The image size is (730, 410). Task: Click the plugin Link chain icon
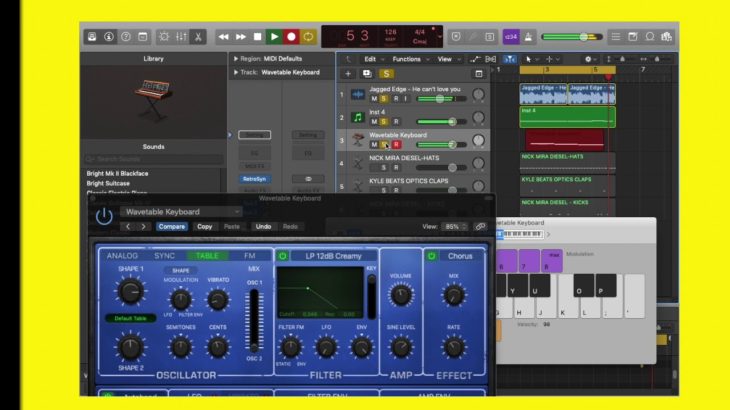[480, 227]
